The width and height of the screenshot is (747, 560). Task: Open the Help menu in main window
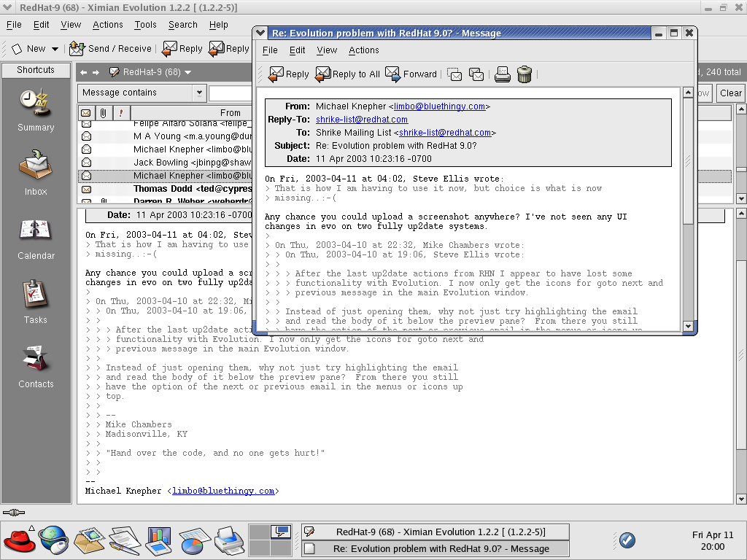coord(218,25)
